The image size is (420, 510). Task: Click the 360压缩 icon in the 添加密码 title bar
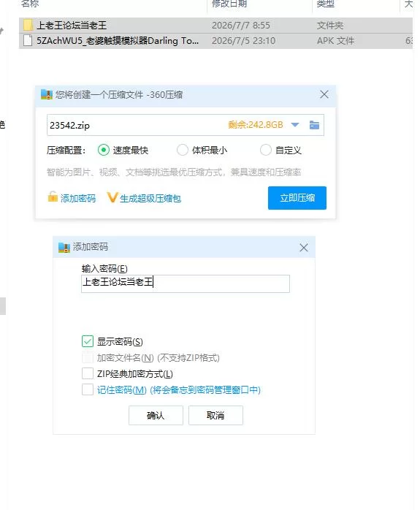[x=64, y=248]
